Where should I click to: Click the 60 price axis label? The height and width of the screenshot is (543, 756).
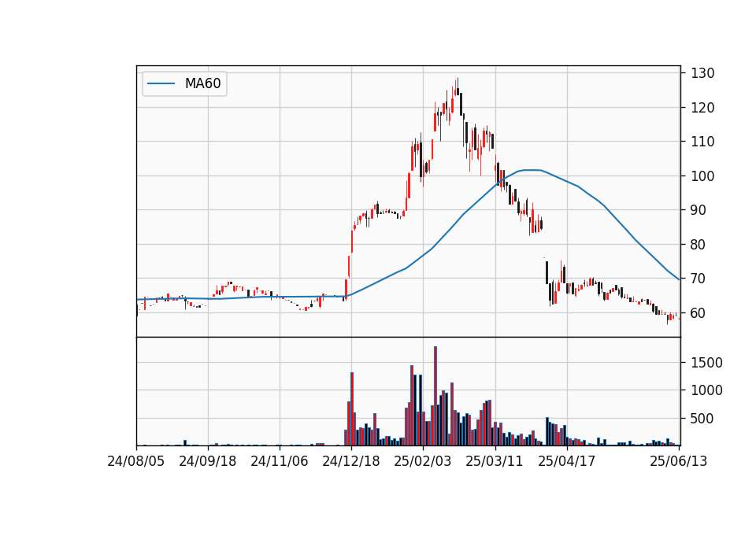pyautogui.click(x=699, y=312)
